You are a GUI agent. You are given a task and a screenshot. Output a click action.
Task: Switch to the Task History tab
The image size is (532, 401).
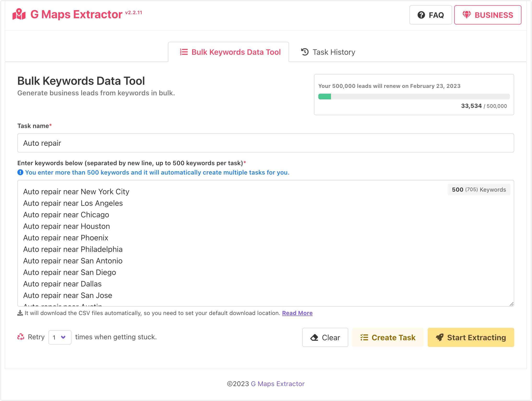[x=328, y=52]
